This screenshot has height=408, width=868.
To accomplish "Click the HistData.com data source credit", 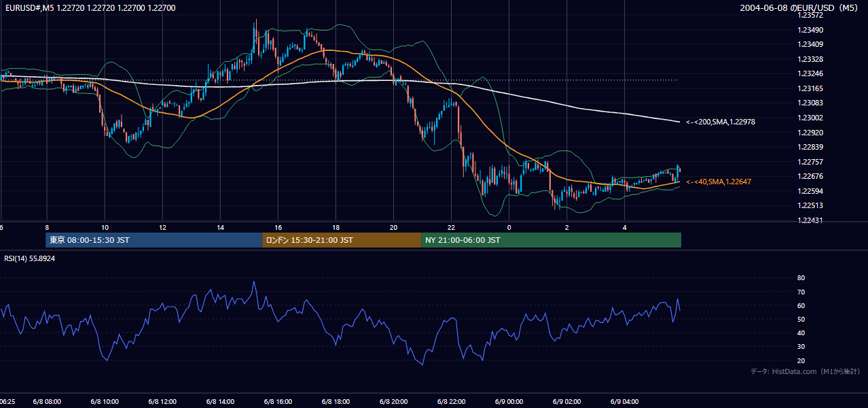I will click(805, 371).
